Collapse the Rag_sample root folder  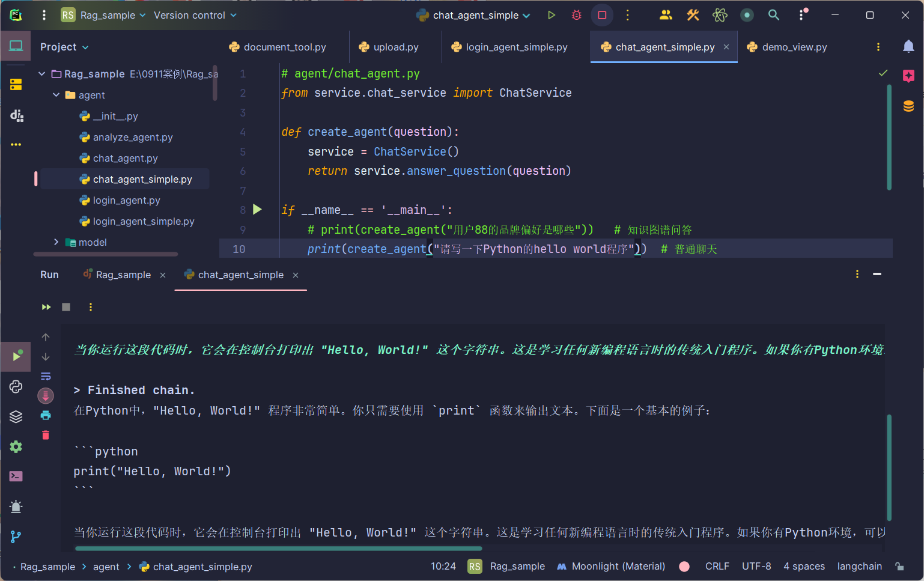click(x=41, y=74)
